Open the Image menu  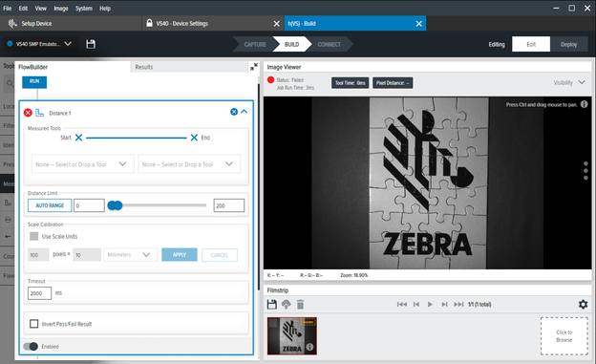61,8
